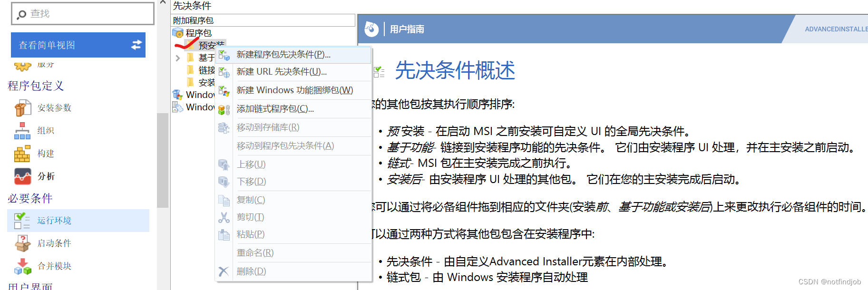Click new URL prerequisite icon in menu

224,72
